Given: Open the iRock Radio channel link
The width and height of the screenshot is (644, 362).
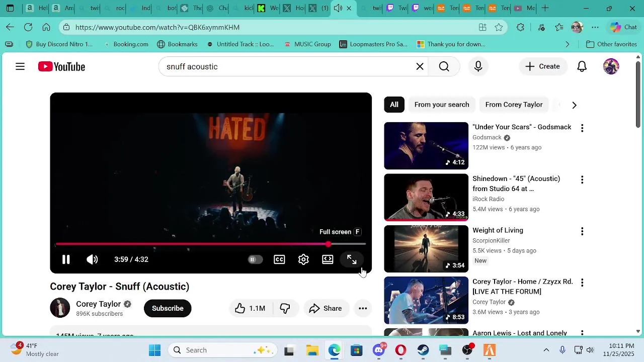Looking at the screenshot, I should point(488,199).
